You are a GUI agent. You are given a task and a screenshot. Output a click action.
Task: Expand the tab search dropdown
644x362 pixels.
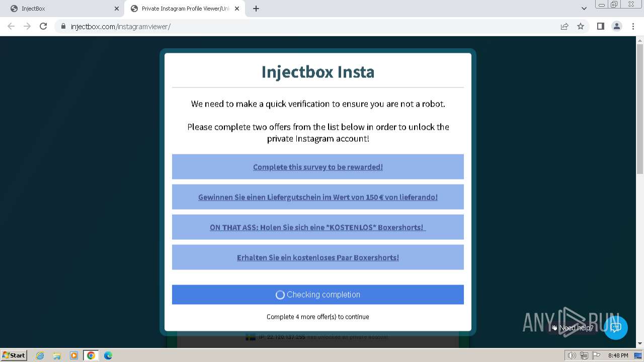pos(584,9)
